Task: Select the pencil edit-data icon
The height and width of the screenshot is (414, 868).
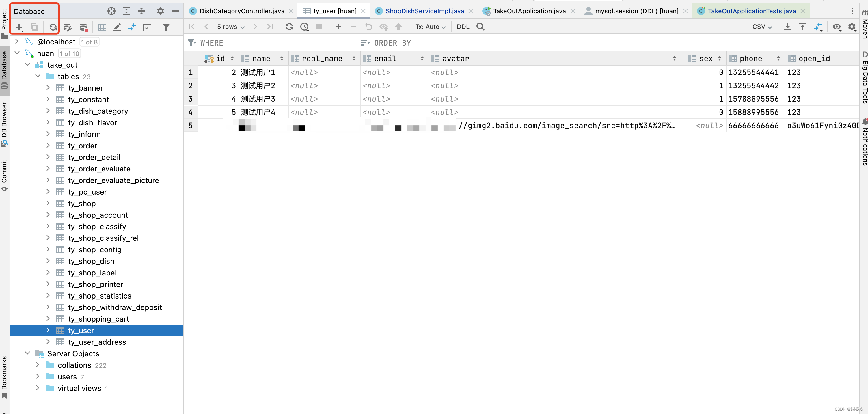Action: (117, 27)
